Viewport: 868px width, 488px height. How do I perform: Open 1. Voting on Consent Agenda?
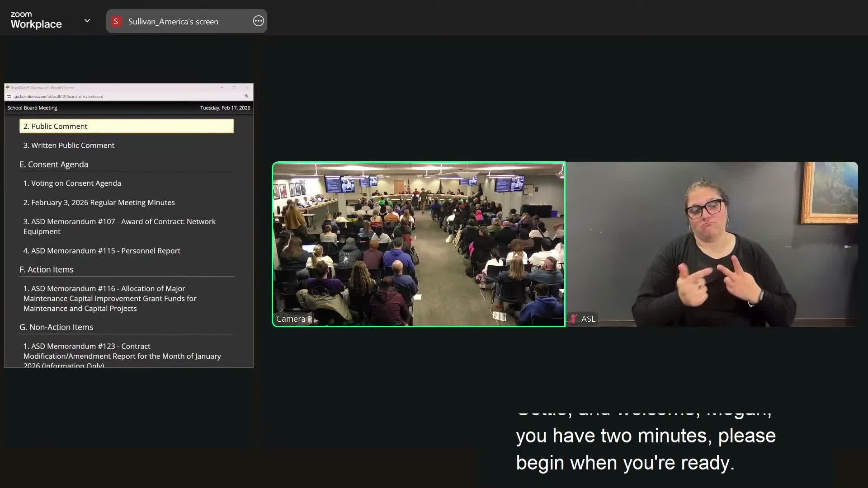tap(72, 183)
